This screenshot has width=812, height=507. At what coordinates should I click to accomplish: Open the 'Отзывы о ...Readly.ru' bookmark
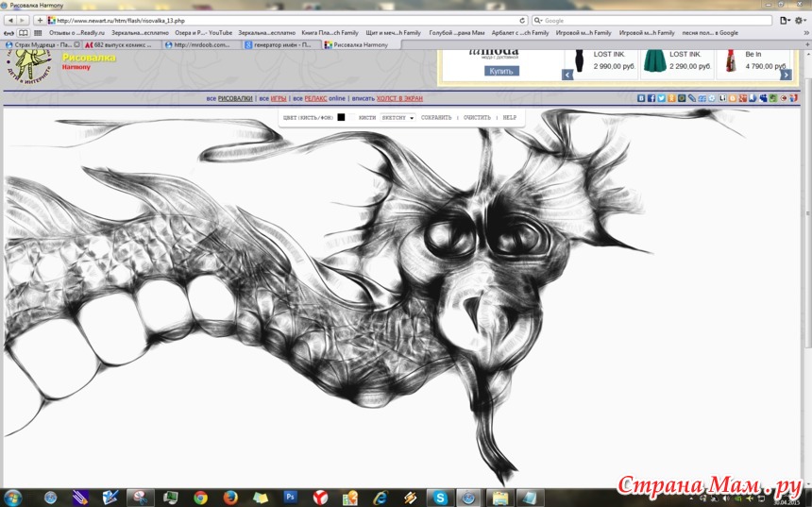tap(76, 33)
